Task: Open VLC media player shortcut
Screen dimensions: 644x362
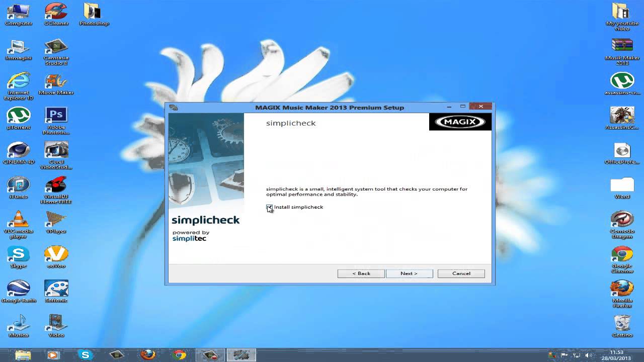Action: [x=18, y=225]
